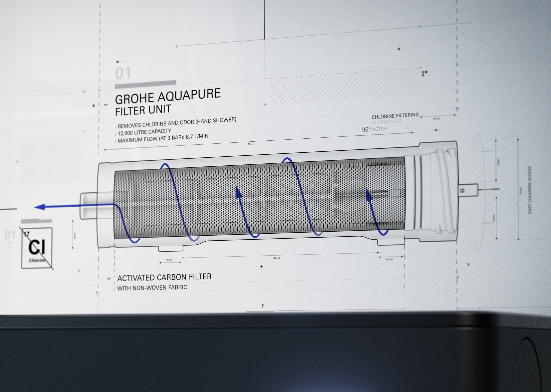Image resolution: width=551 pixels, height=392 pixels.
Task: Click the large 01 section number above title
Action: point(123,73)
